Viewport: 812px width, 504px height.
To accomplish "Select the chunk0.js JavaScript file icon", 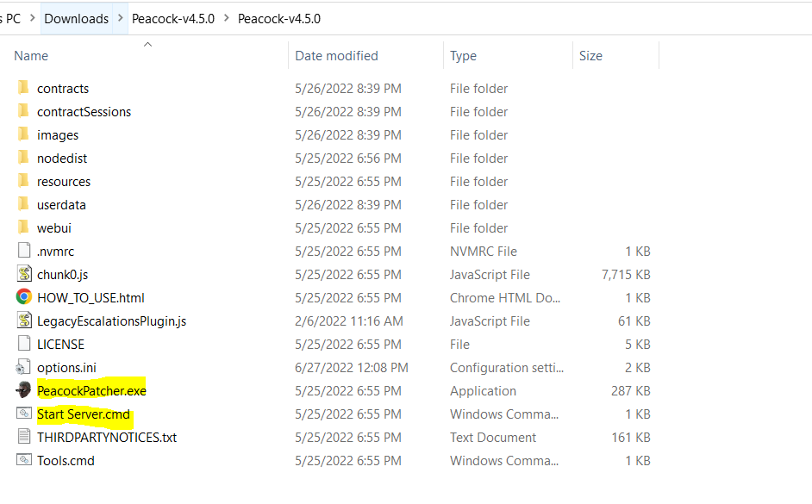I will (25, 274).
